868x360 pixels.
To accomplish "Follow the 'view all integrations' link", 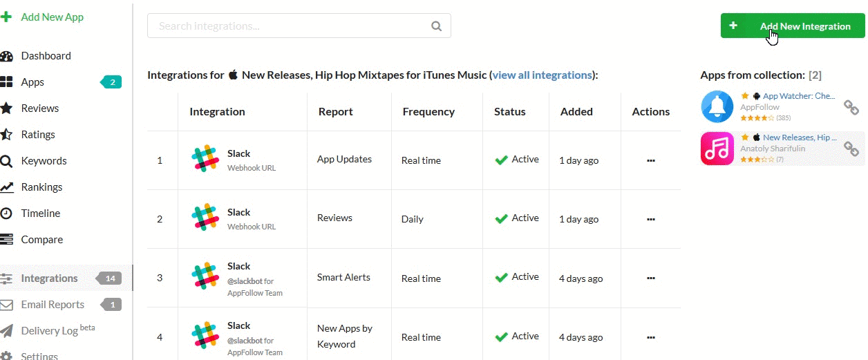I will click(542, 75).
